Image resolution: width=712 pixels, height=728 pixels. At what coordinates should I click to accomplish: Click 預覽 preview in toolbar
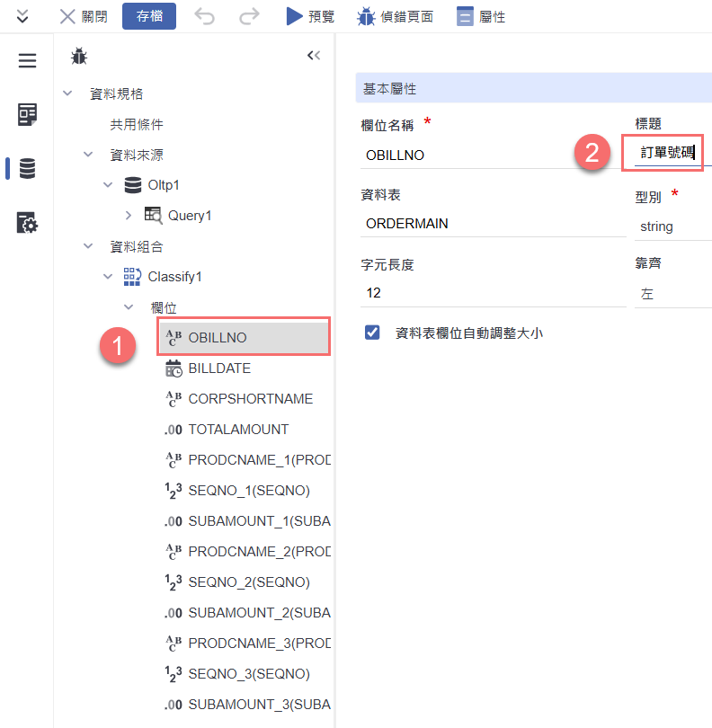point(310,16)
